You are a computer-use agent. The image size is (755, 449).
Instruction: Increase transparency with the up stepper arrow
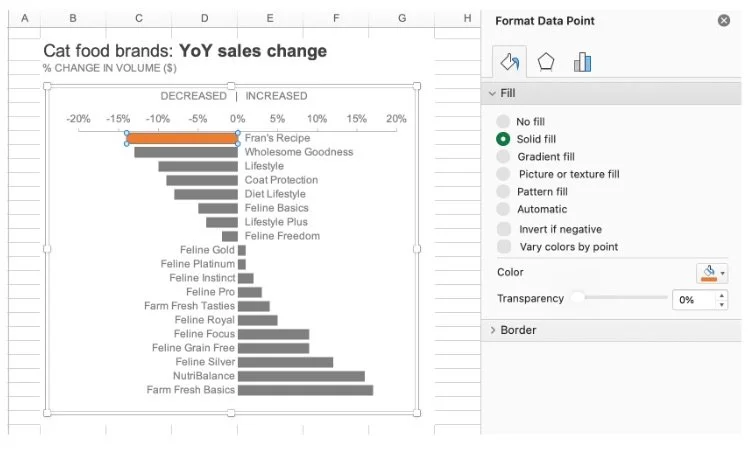pos(721,295)
